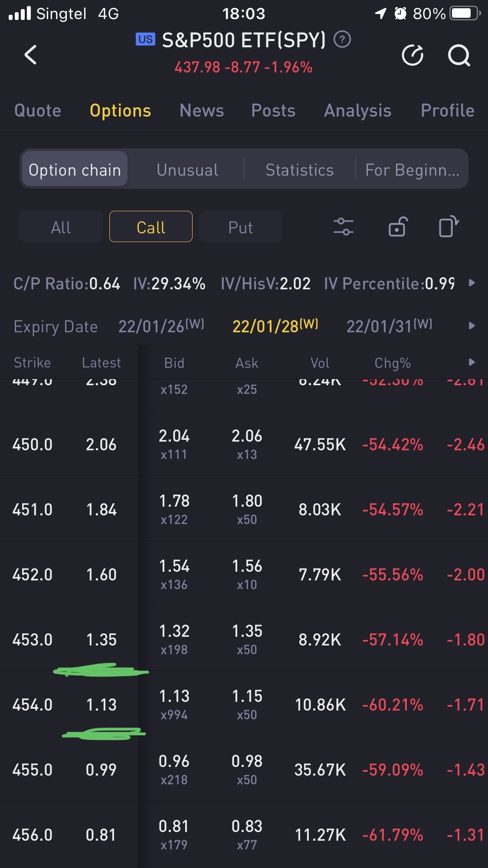
Task: Choose the 22/01/31 expiry date
Action: pos(389,326)
